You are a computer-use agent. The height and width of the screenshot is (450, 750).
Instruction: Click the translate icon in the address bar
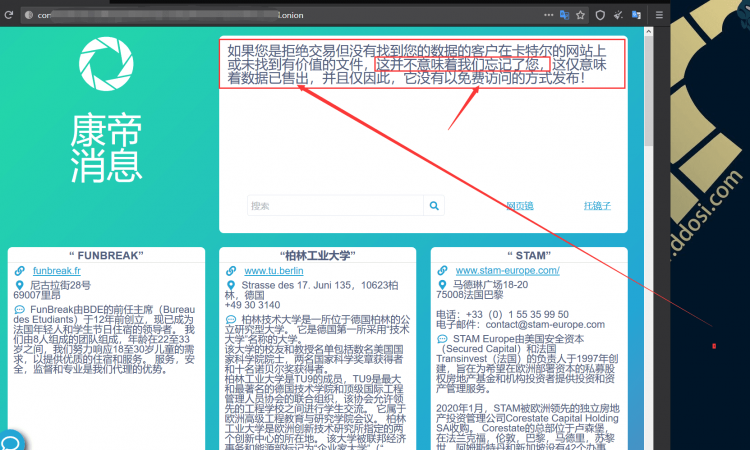(564, 15)
